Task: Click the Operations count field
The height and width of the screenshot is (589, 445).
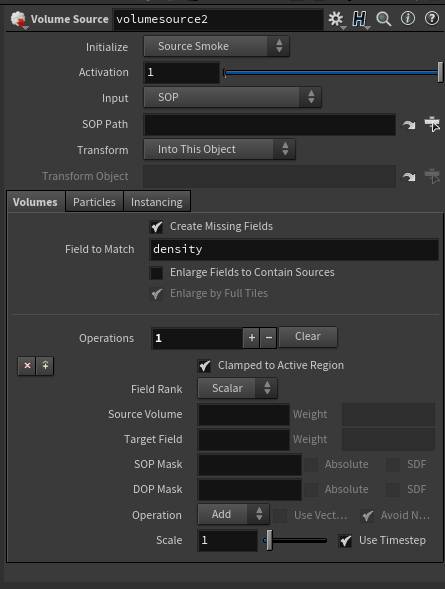Action: [197, 338]
